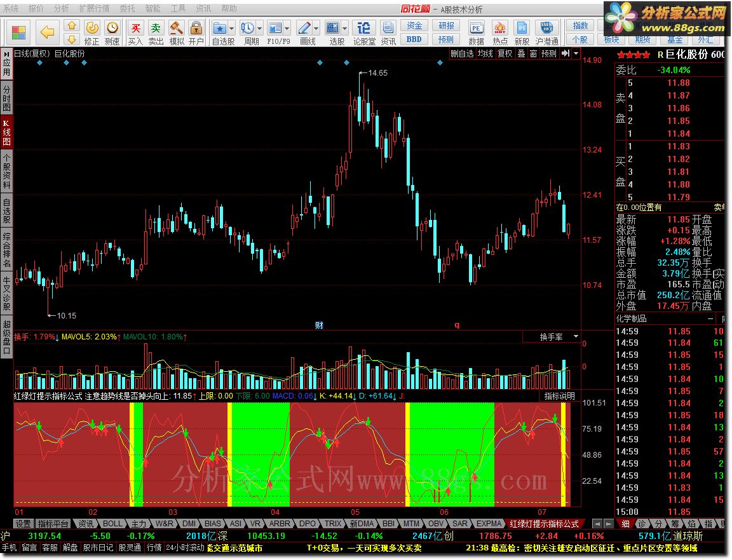This screenshot has height=560, width=732.
Task: Open the chart header dropdown arrow beside 预测
Action: 576,53
